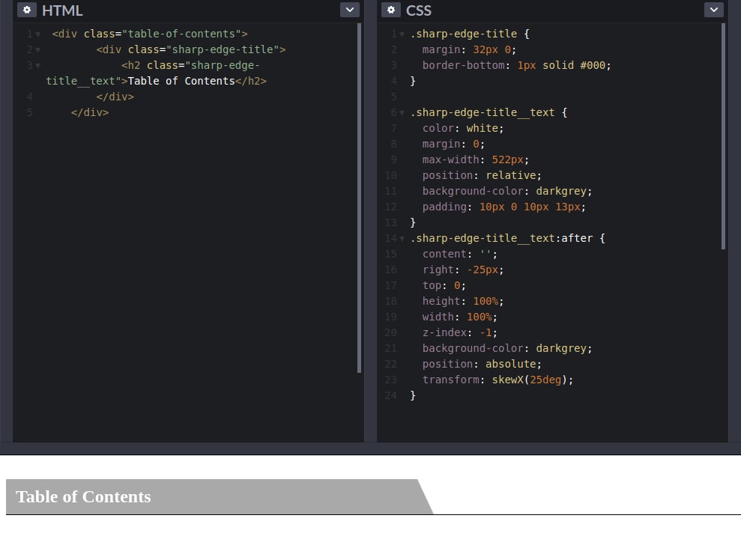Viewport: 741px width, 560px height.
Task: Place cursor on 'color: white;' line
Action: coord(462,128)
